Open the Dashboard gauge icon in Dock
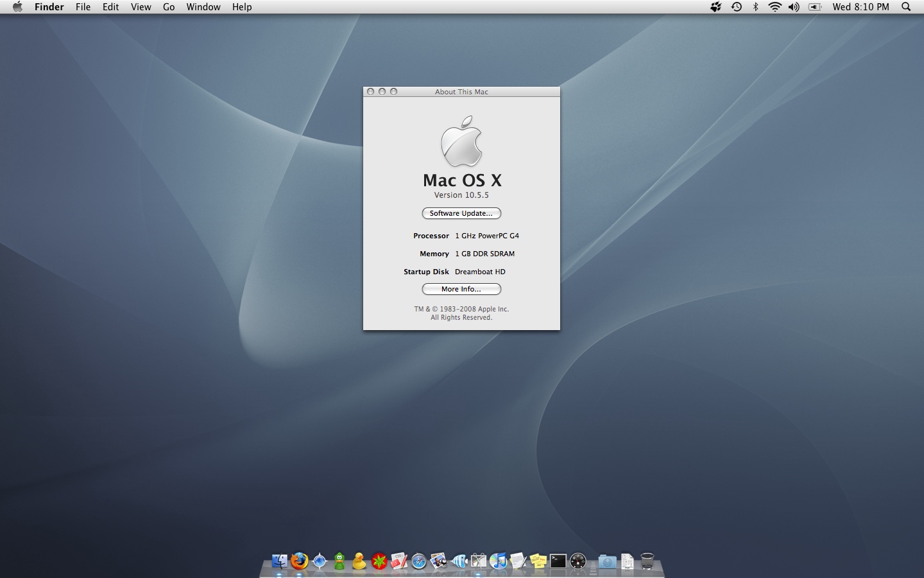Screen dimensions: 924x578 pos(578,561)
